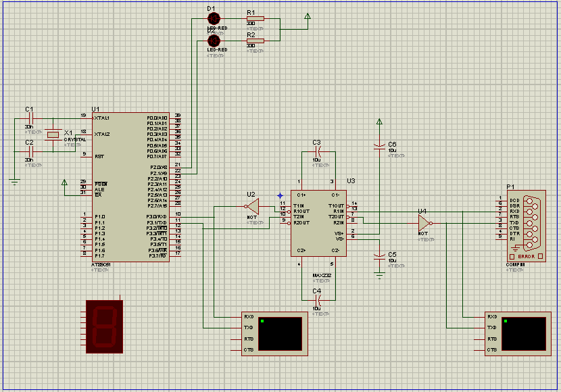Click the right virtual terminal screen
This screenshot has width=561, height=392.
point(523,333)
